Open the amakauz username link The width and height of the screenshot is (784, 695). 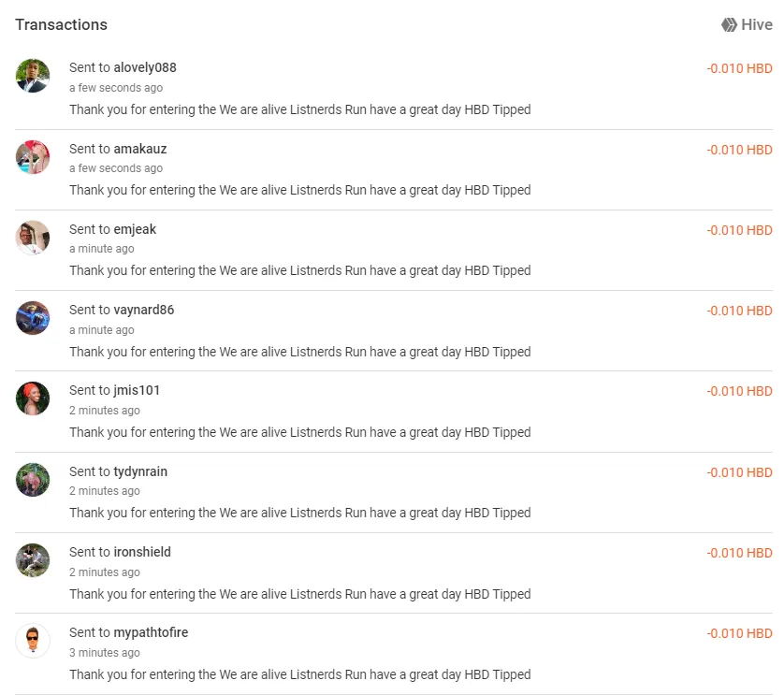tap(139, 149)
